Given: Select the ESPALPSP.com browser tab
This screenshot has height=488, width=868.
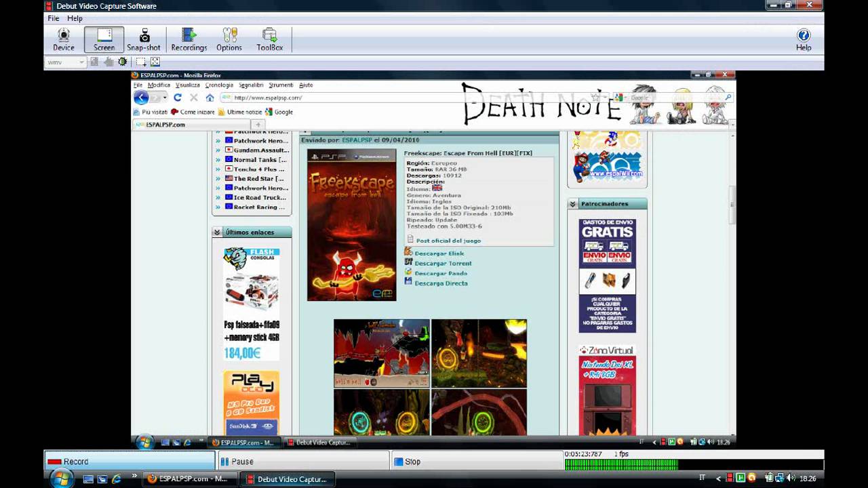Looking at the screenshot, I should [x=191, y=125].
